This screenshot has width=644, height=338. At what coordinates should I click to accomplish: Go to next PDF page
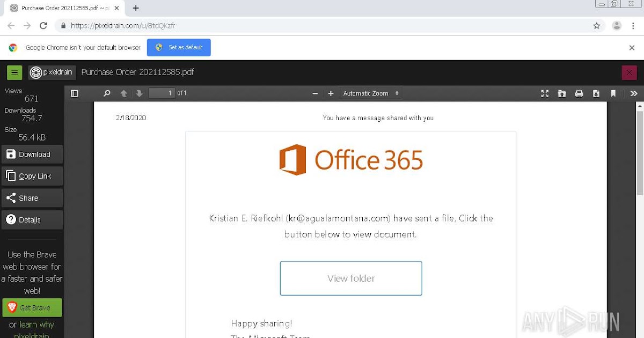140,93
